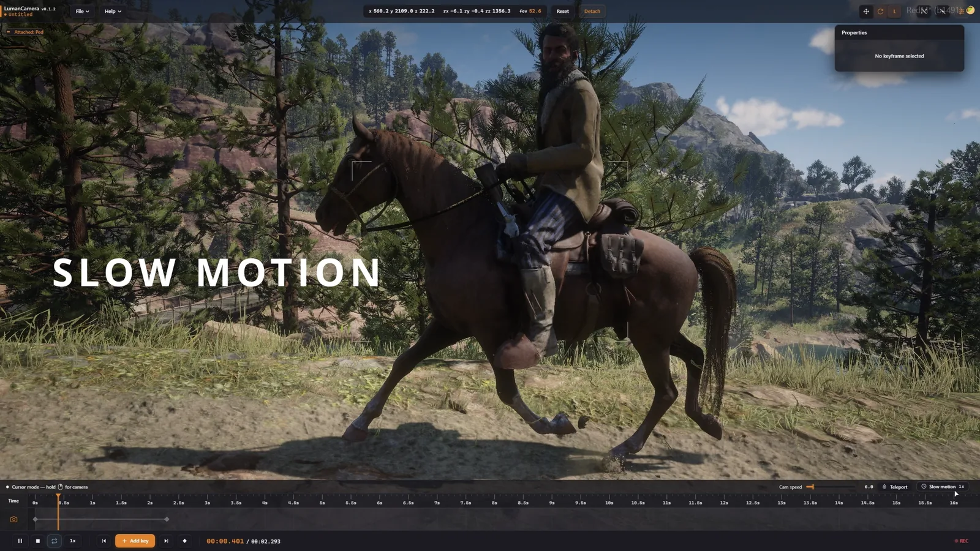Click the Time track label
Viewport: 980px width, 551px height.
click(13, 501)
